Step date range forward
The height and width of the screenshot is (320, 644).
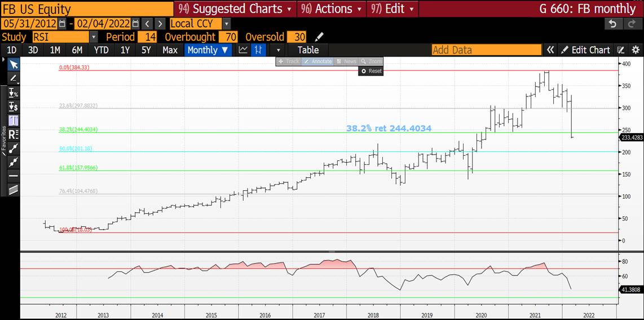(160, 23)
